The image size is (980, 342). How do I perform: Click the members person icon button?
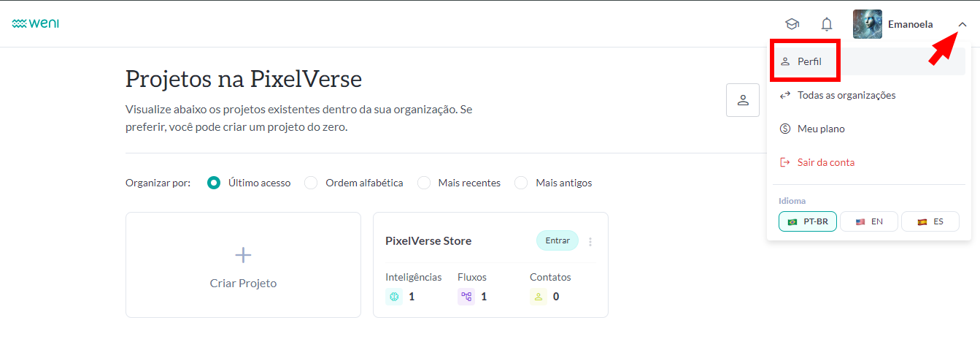click(x=743, y=100)
